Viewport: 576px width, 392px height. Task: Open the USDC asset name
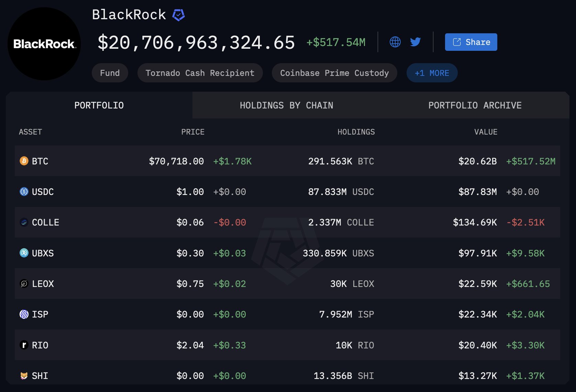[43, 192]
